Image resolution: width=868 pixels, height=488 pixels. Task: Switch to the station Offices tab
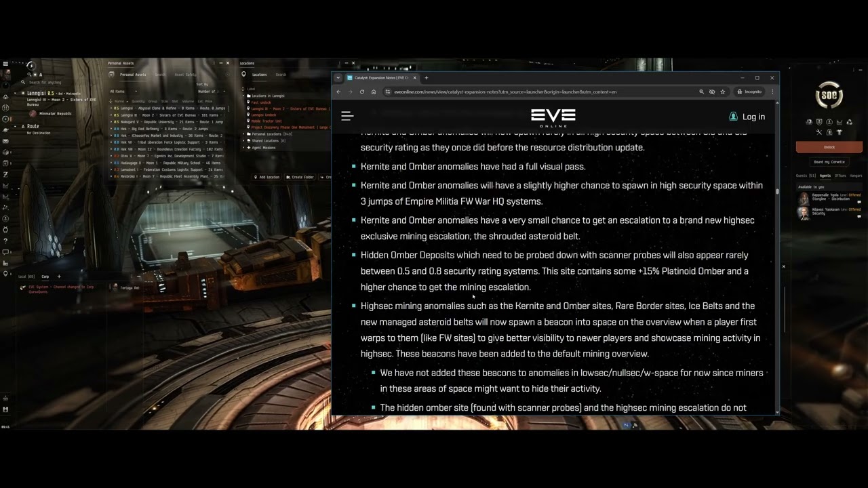tap(840, 176)
